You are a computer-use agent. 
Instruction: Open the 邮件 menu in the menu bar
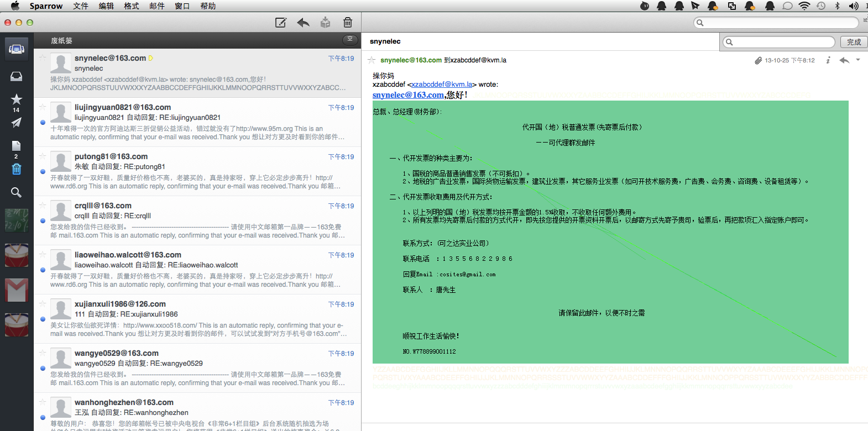tap(157, 6)
